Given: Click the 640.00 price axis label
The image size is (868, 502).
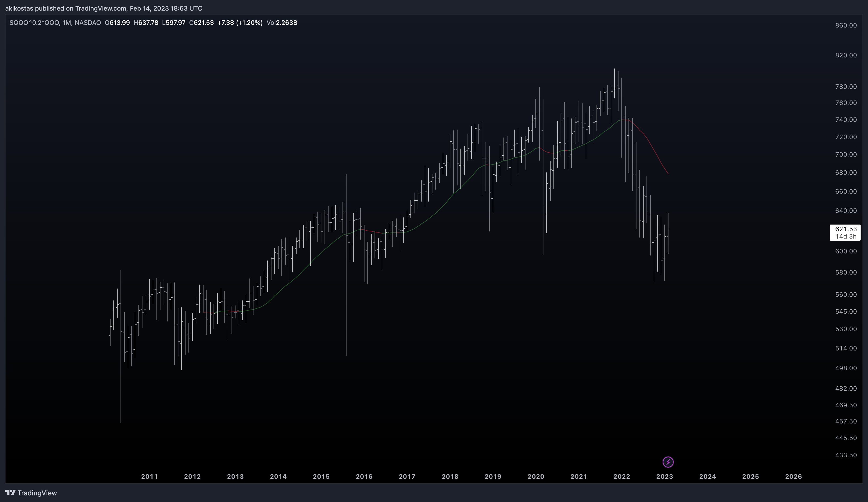Looking at the screenshot, I should (x=846, y=211).
